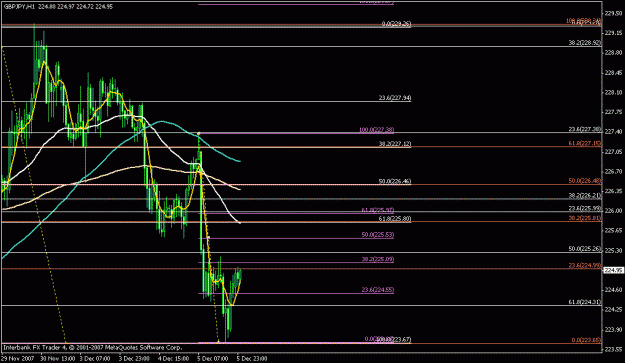Click 228.45 on the price axis

[x=613, y=73]
